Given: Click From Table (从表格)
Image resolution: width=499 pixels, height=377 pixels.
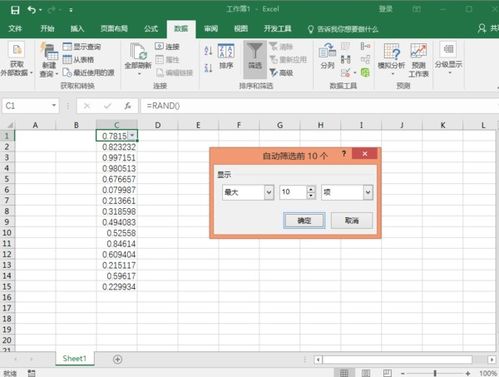Looking at the screenshot, I should pyautogui.click(x=78, y=60).
